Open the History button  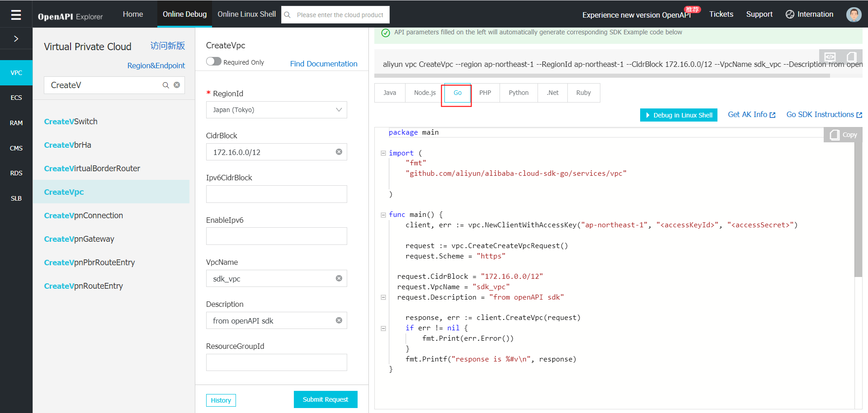pos(221,400)
